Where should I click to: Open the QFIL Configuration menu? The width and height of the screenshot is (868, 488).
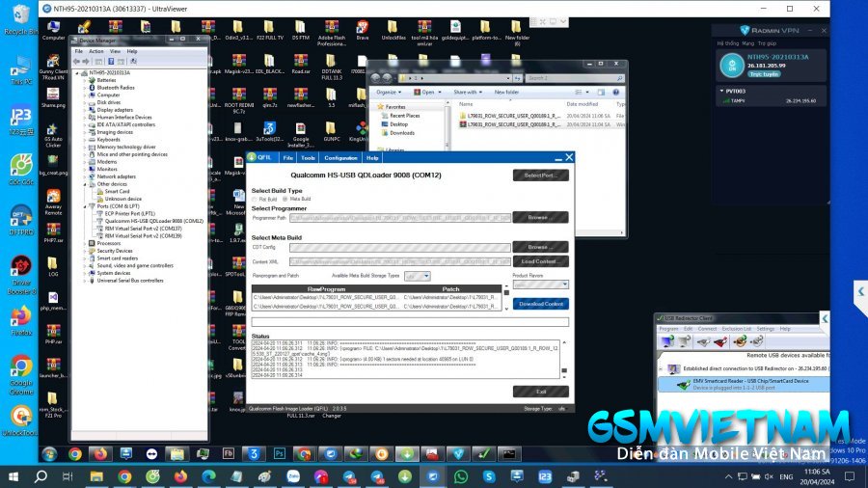point(340,158)
